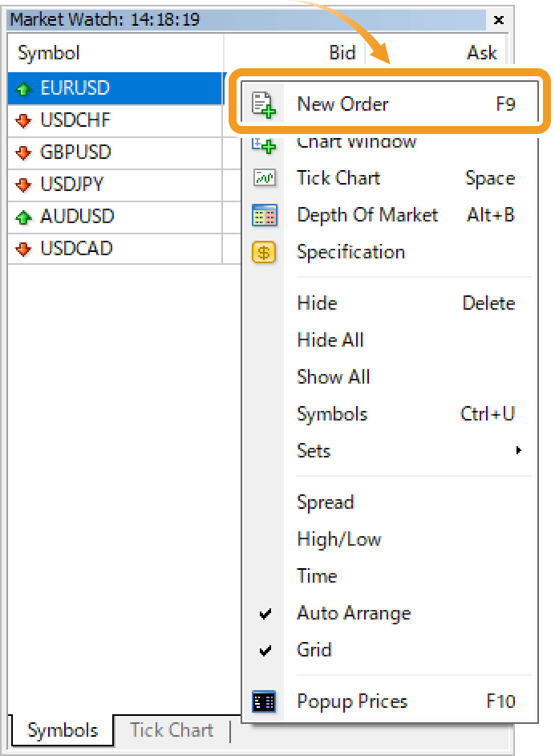Click the red down arrow beside USDCAD
This screenshot has height=756, width=555.
pos(23,249)
